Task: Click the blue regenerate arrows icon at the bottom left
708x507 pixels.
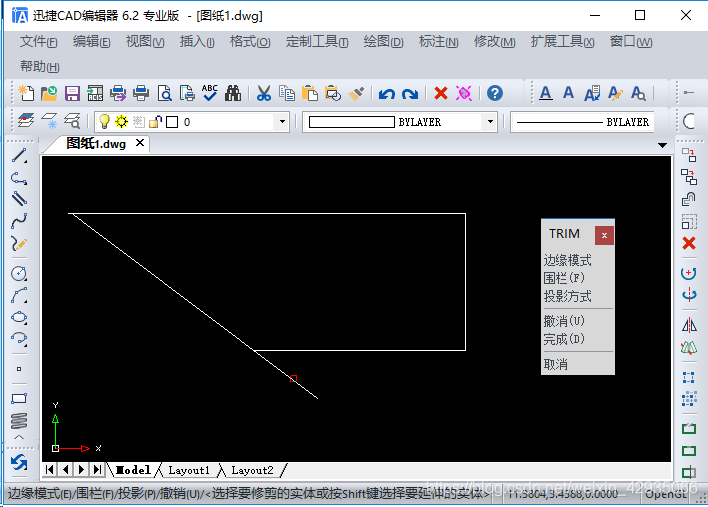Action: (x=19, y=462)
